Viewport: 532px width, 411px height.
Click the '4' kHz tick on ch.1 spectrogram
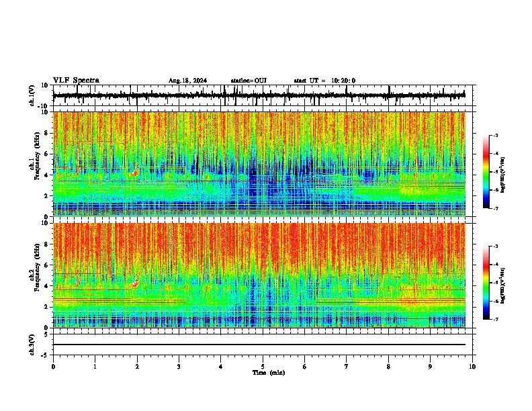pos(46,175)
